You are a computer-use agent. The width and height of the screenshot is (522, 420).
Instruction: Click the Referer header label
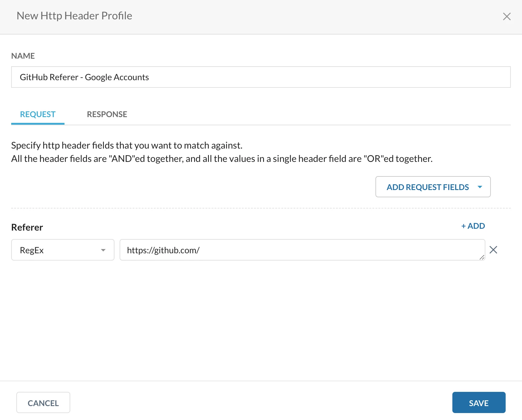[27, 227]
